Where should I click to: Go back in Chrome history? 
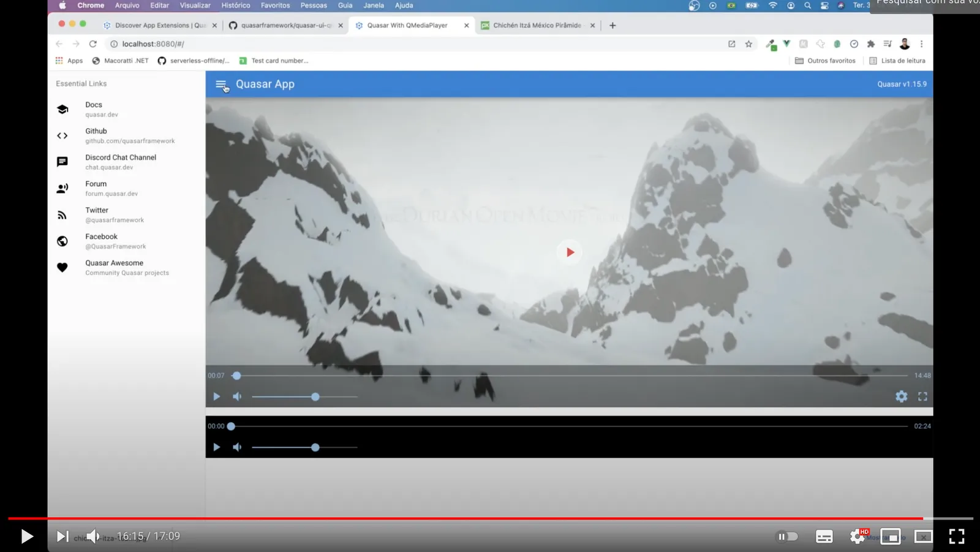click(59, 44)
